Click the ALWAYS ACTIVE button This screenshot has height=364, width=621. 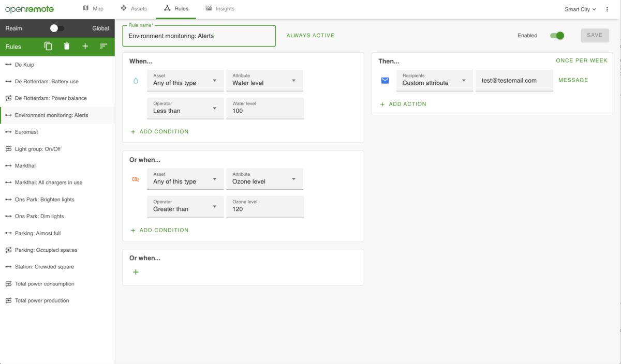(x=310, y=36)
